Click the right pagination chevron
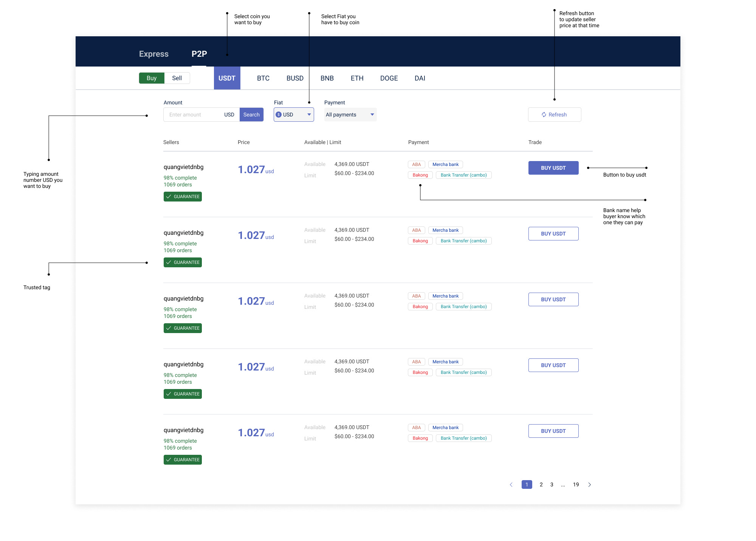The image size is (756, 541). (x=590, y=484)
